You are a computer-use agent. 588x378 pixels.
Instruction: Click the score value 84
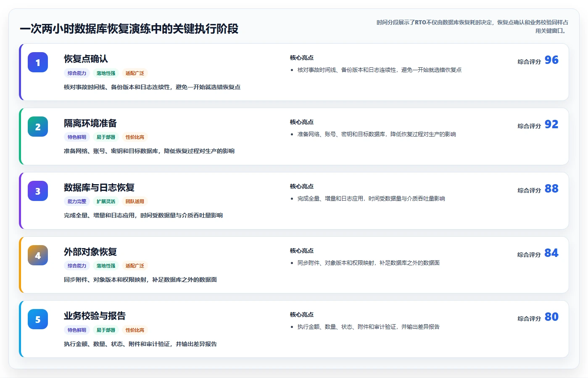(551, 253)
